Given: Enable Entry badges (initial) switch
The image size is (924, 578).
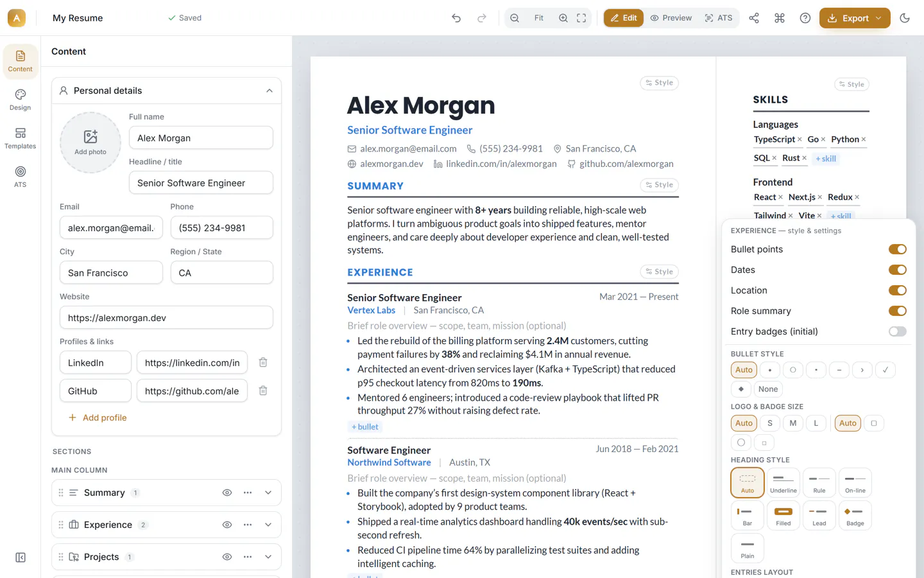Looking at the screenshot, I should pos(897,331).
